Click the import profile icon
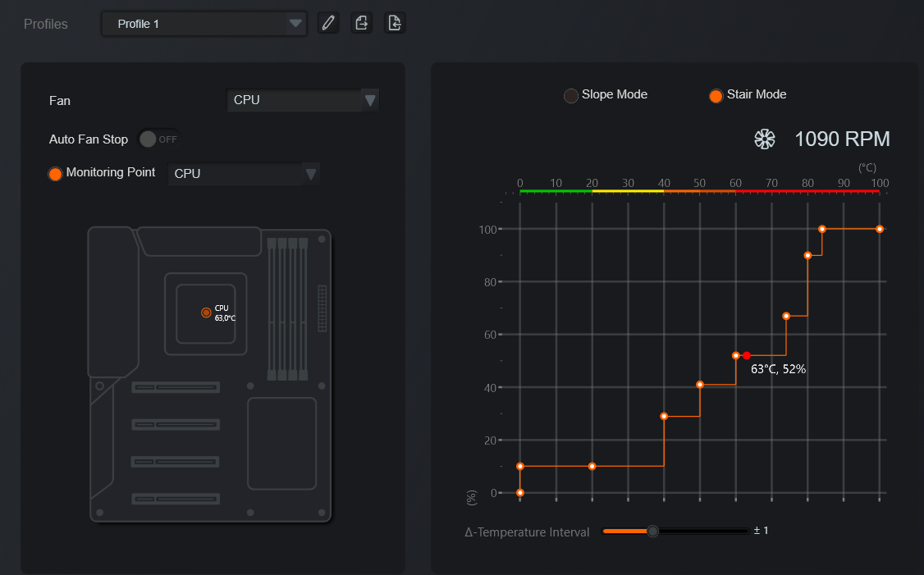The image size is (924, 575). [x=395, y=24]
